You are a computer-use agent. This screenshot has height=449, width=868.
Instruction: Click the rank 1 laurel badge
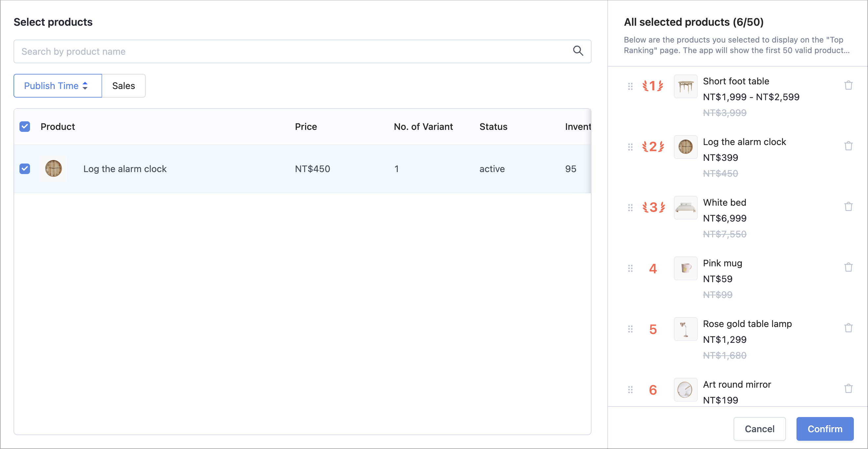[x=653, y=86]
